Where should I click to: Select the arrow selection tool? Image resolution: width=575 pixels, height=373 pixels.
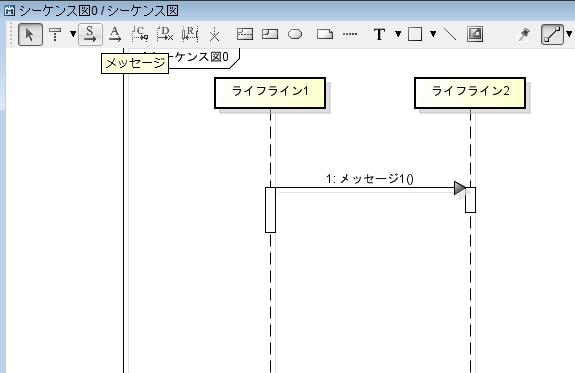click(30, 34)
